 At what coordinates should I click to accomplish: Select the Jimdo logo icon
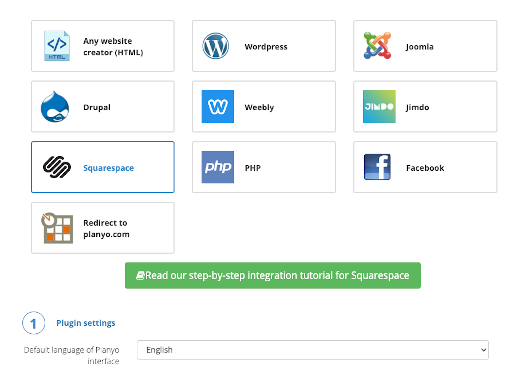tap(379, 106)
